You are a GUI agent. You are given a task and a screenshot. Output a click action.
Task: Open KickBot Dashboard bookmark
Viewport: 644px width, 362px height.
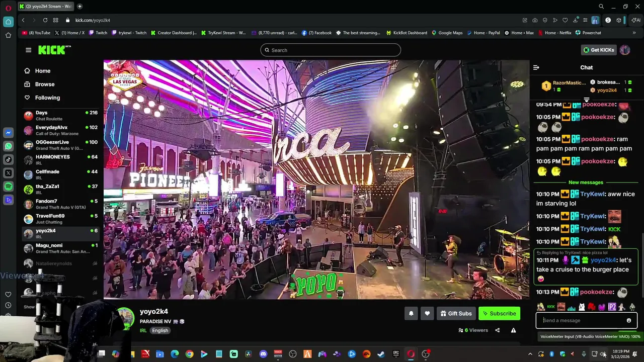tap(407, 33)
